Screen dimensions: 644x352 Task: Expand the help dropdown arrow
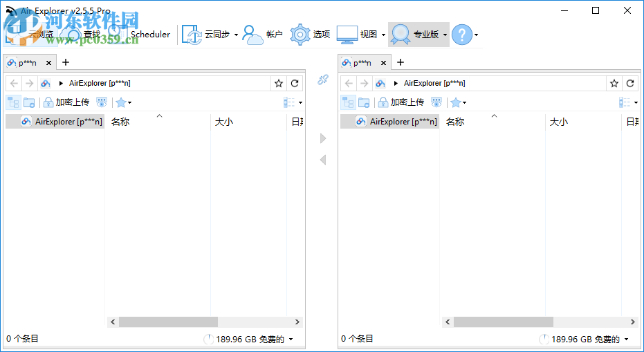[477, 35]
